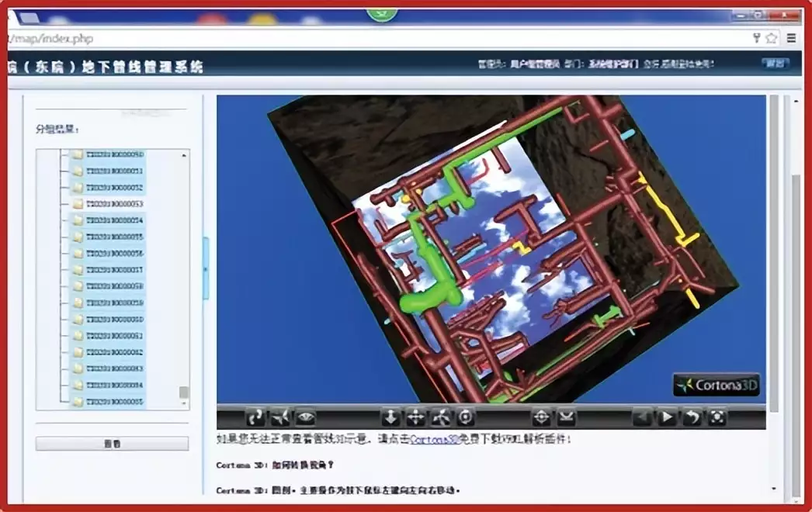Click the down-arrow Plan mode icon
Image resolution: width=812 pixels, height=512 pixels.
coord(390,417)
